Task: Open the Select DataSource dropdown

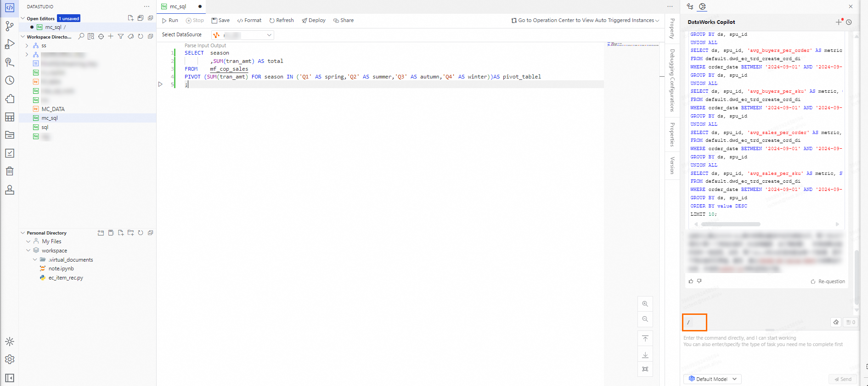Action: coord(242,35)
